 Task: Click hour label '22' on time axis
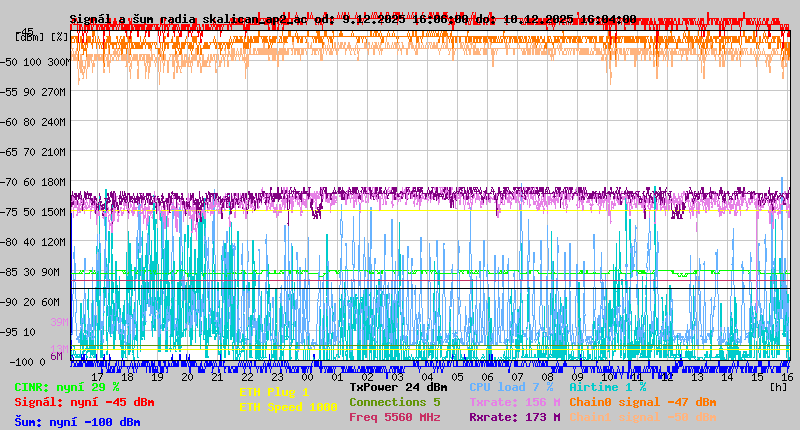point(247,377)
